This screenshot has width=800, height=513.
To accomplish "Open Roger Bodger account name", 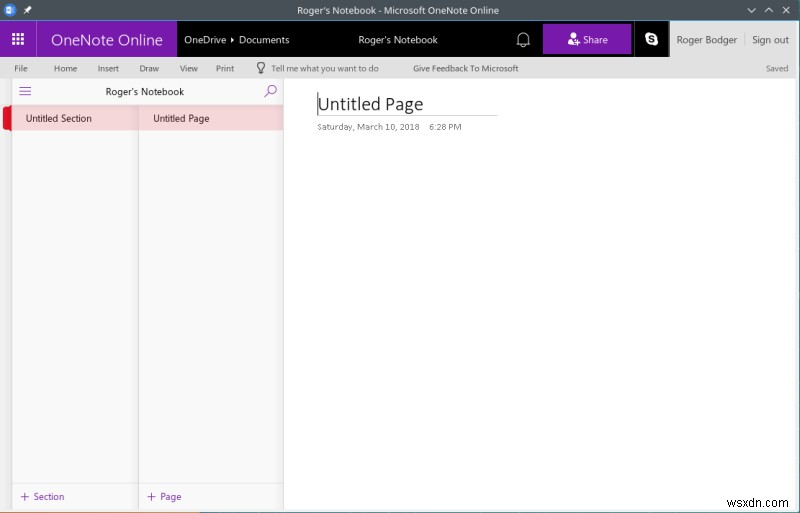I will tap(707, 40).
